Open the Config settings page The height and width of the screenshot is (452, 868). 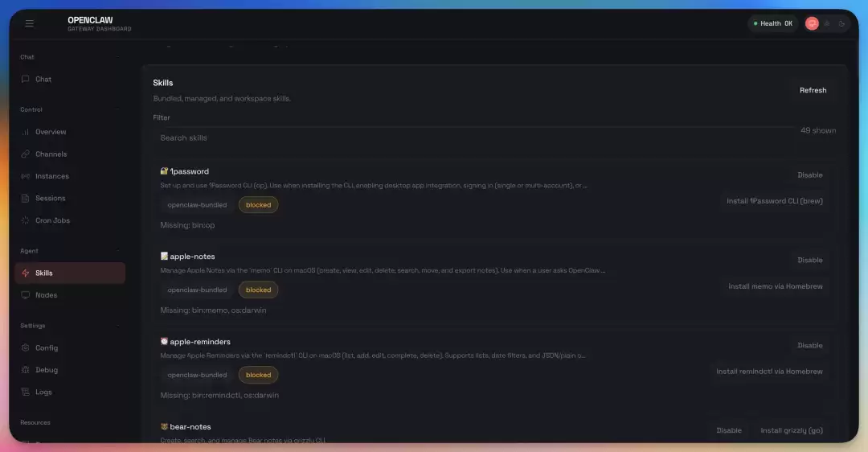point(70,348)
